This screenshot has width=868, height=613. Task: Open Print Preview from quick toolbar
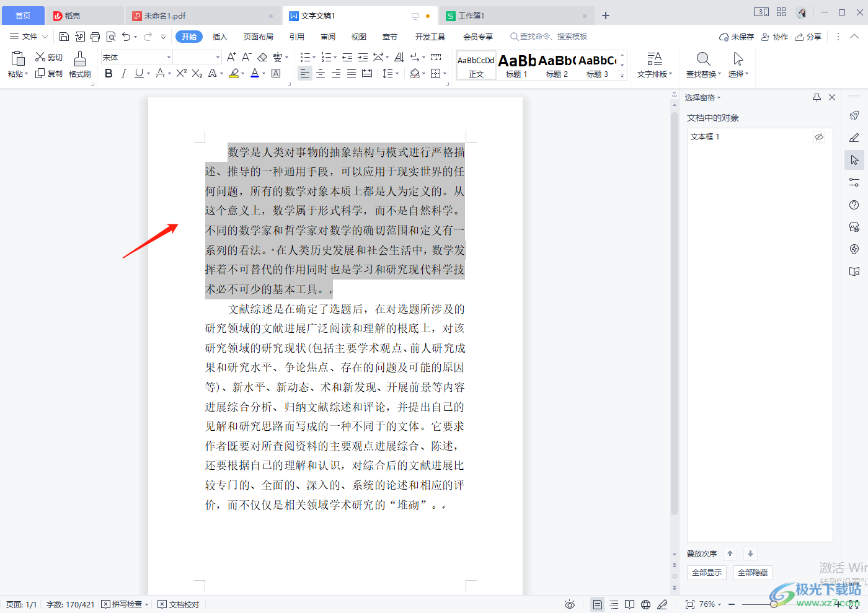coord(111,37)
